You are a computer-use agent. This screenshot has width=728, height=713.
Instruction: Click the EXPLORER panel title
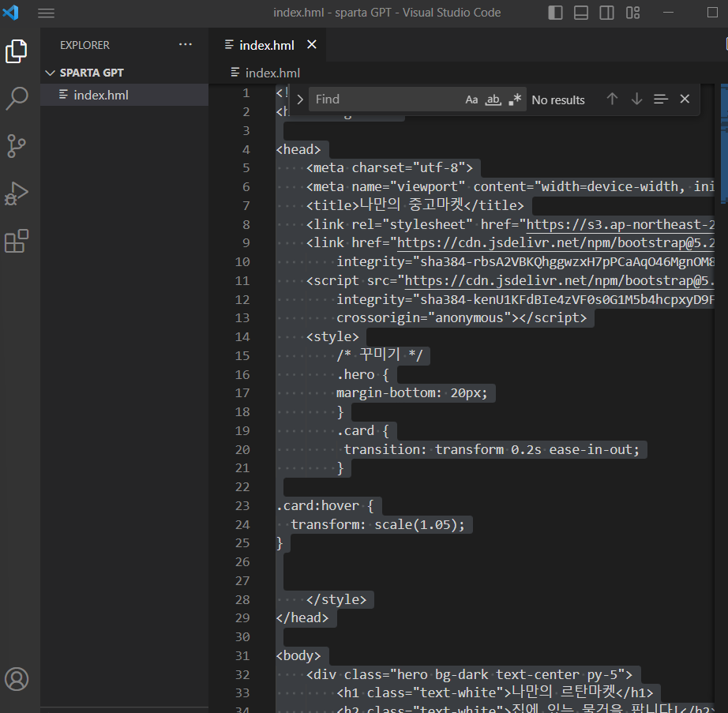pyautogui.click(x=84, y=45)
